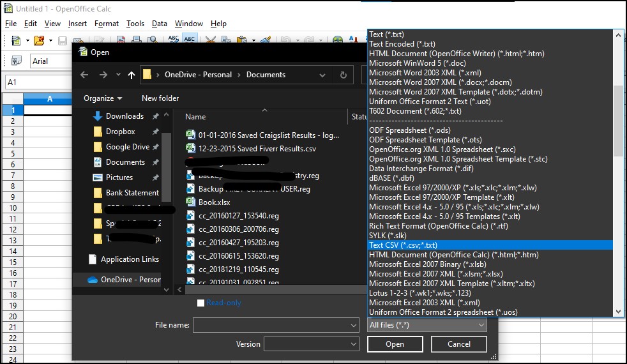Screen dimensions: 627x364
Task: Open the Organize dropdown menu
Action: (103, 98)
